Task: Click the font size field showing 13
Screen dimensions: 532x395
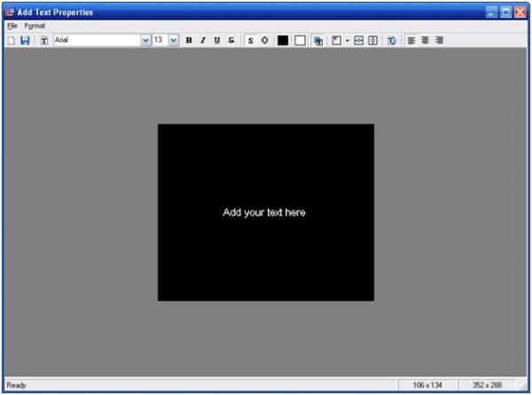Action: pos(160,41)
